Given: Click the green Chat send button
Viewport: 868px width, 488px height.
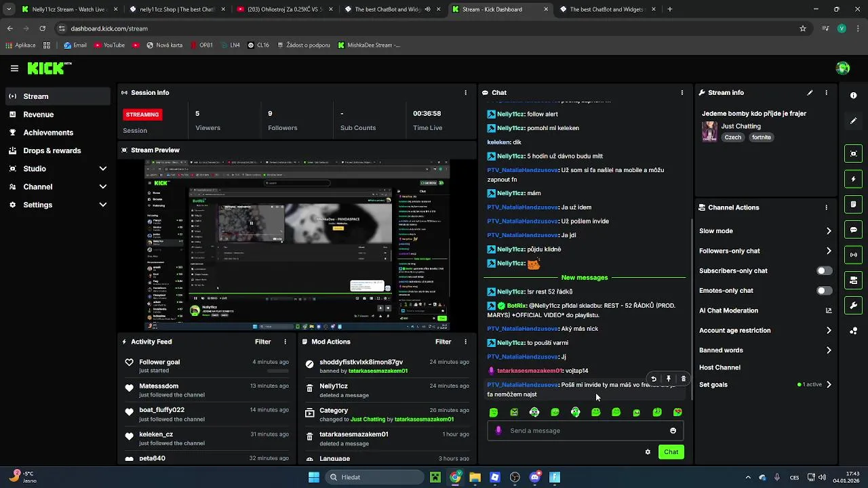Looking at the screenshot, I should tap(671, 452).
